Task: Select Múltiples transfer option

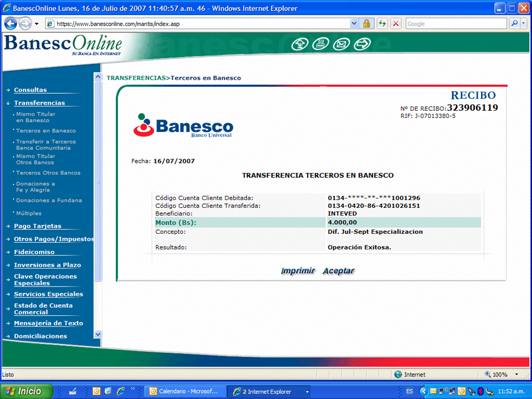Action: tap(29, 213)
